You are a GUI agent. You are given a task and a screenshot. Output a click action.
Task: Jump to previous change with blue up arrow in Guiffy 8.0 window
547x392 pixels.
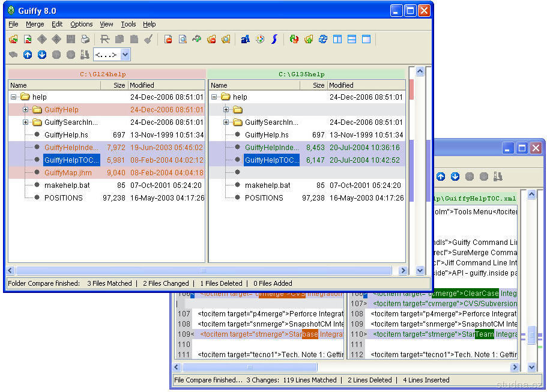(x=28, y=55)
